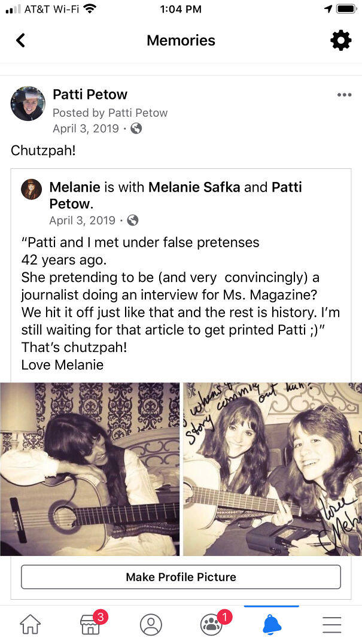Screen dimensions: 362x644
Task: Check post privacy via the globe icon
Action: coord(136,128)
